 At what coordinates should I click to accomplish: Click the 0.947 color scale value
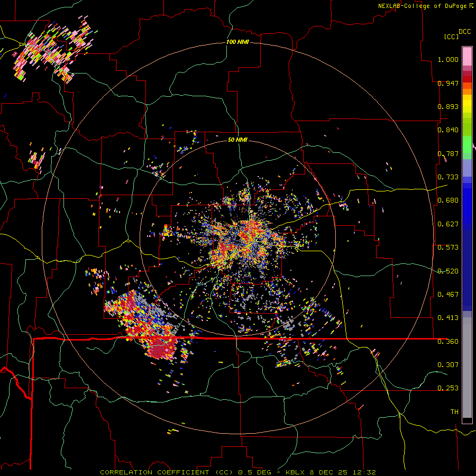pos(448,83)
